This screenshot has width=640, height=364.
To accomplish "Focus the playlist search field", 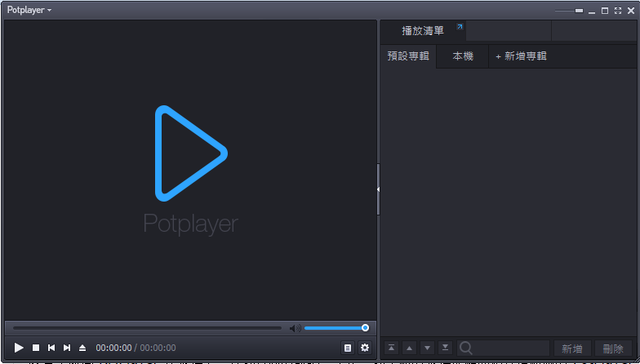I will pos(503,348).
